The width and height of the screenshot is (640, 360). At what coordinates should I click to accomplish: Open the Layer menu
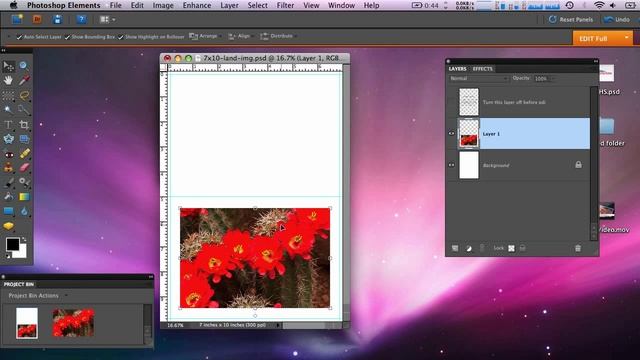click(229, 5)
